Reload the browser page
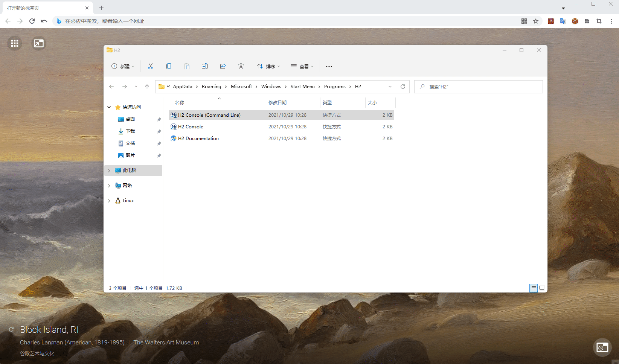This screenshot has height=364, width=619. (32, 21)
